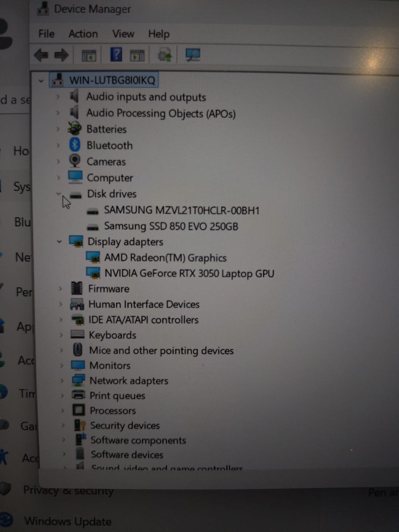Click the Computer monitor icon
Viewport: 399px width, 532px height.
tap(75, 177)
